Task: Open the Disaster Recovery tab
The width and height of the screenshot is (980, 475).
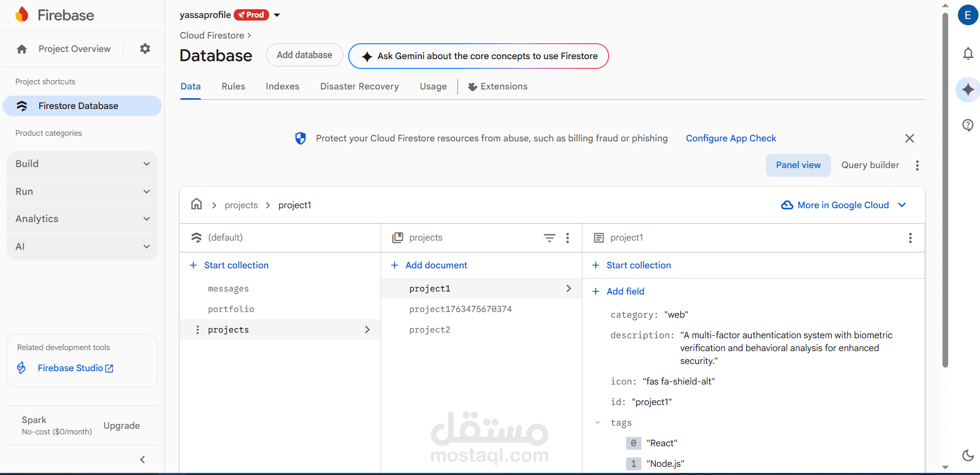Action: pyautogui.click(x=360, y=86)
